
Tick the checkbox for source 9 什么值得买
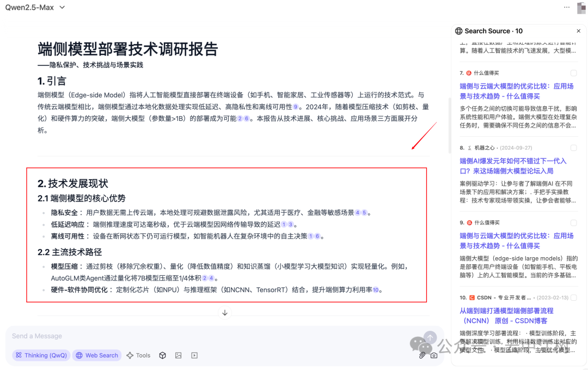573,222
